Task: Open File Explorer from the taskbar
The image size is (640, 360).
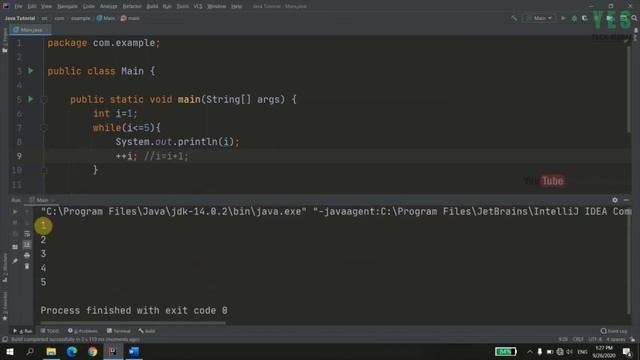Action: tap(51, 351)
